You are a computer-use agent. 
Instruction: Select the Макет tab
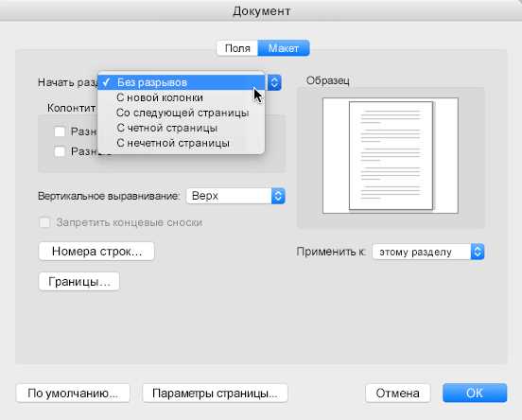click(284, 48)
